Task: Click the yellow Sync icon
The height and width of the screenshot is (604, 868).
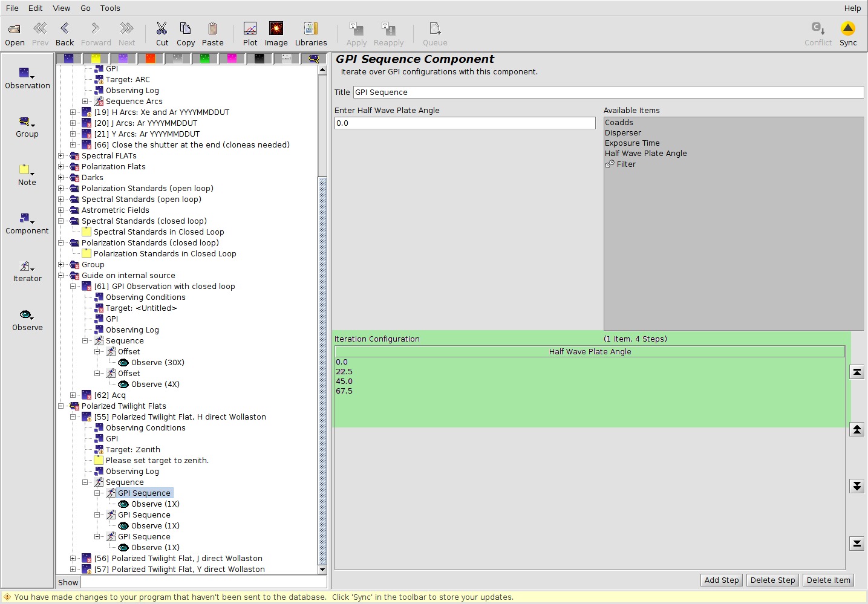Action: coord(848,28)
